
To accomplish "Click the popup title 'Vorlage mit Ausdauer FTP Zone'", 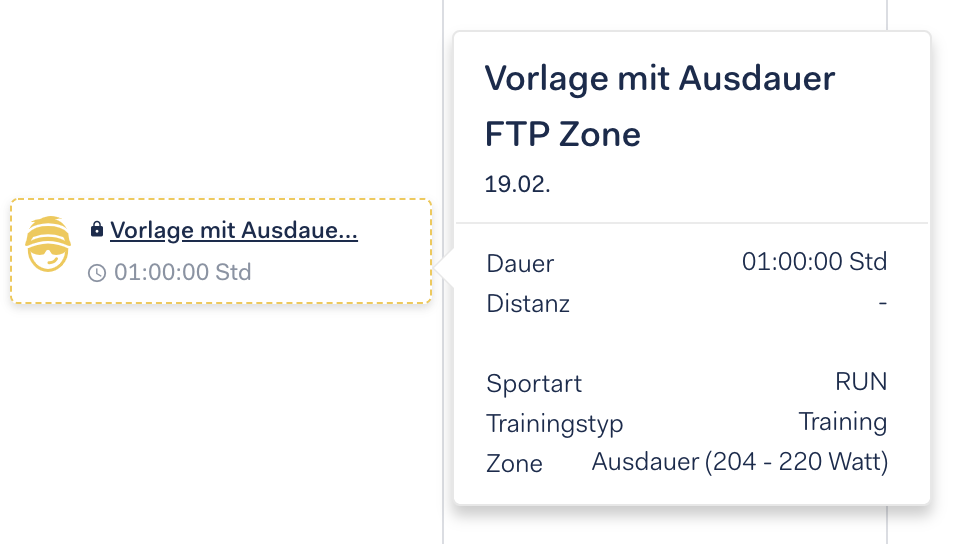I will click(x=660, y=106).
